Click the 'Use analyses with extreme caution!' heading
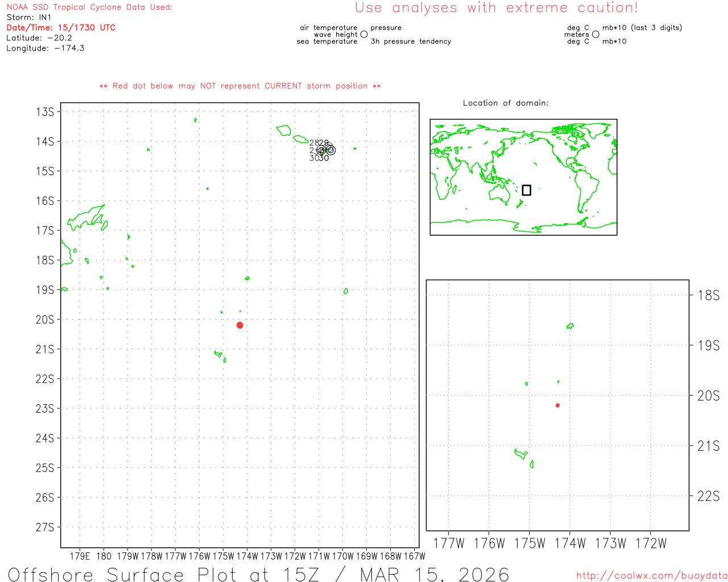Screen dimensions: 728x582 (496, 8)
